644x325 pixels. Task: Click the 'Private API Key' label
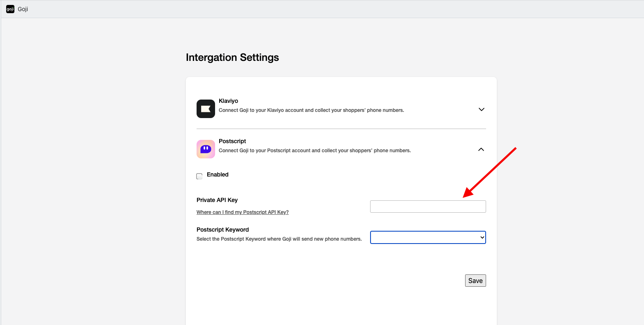coord(217,200)
